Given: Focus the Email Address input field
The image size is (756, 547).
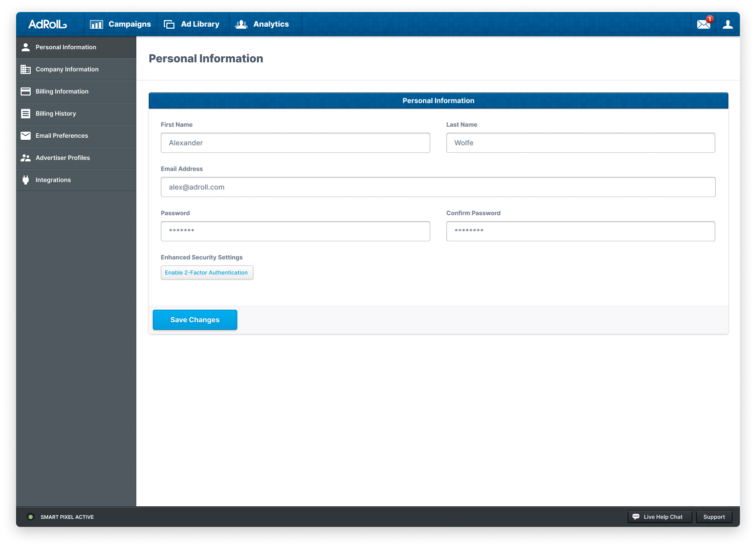Looking at the screenshot, I should [438, 187].
